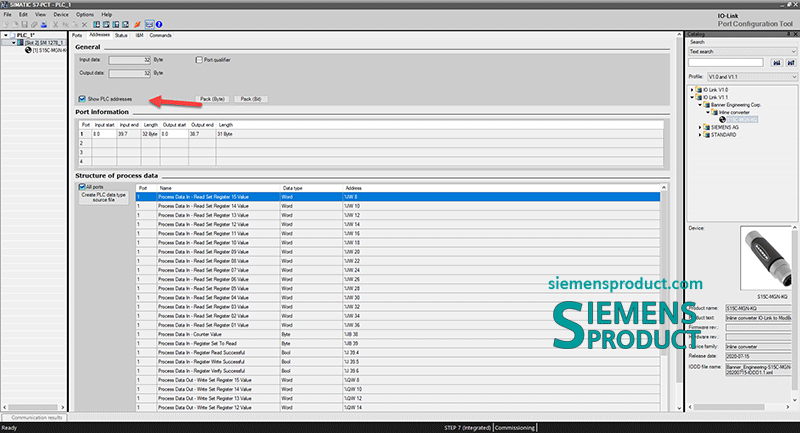Select the Process Data In - Counter Value row

pyautogui.click(x=398, y=335)
